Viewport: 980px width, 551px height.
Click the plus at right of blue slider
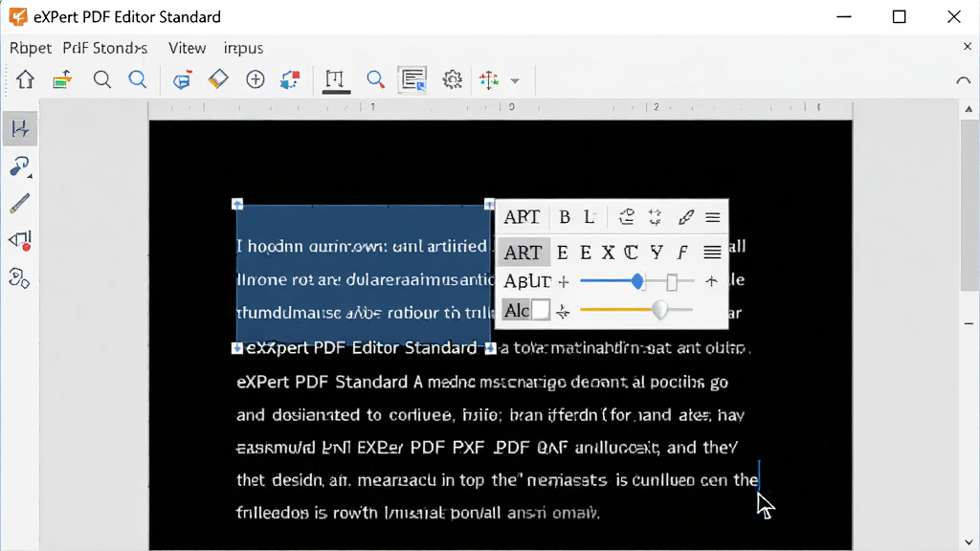pos(711,281)
